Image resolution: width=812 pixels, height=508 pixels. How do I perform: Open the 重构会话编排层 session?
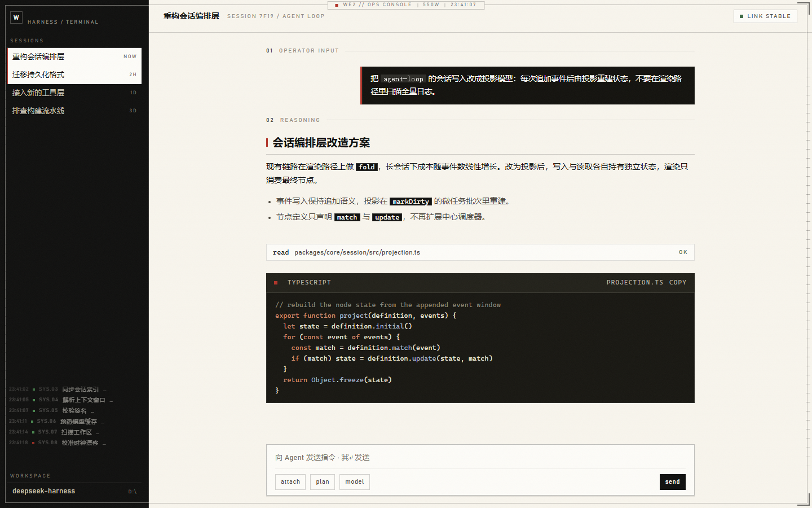point(74,56)
